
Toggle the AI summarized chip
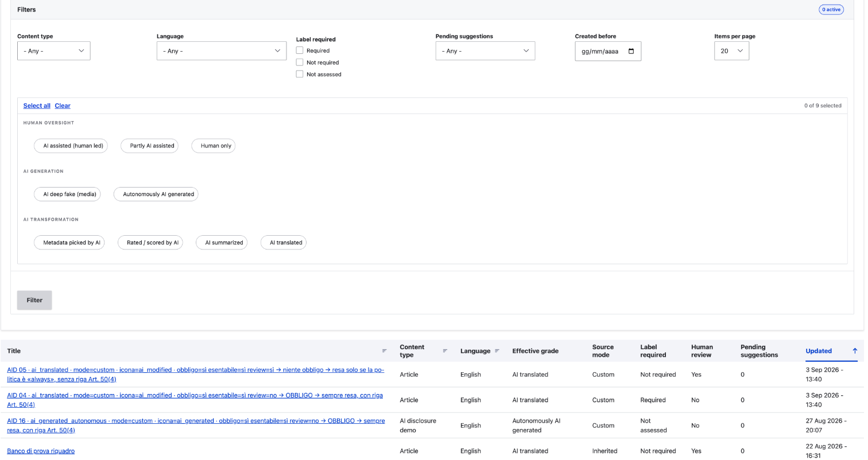point(222,243)
